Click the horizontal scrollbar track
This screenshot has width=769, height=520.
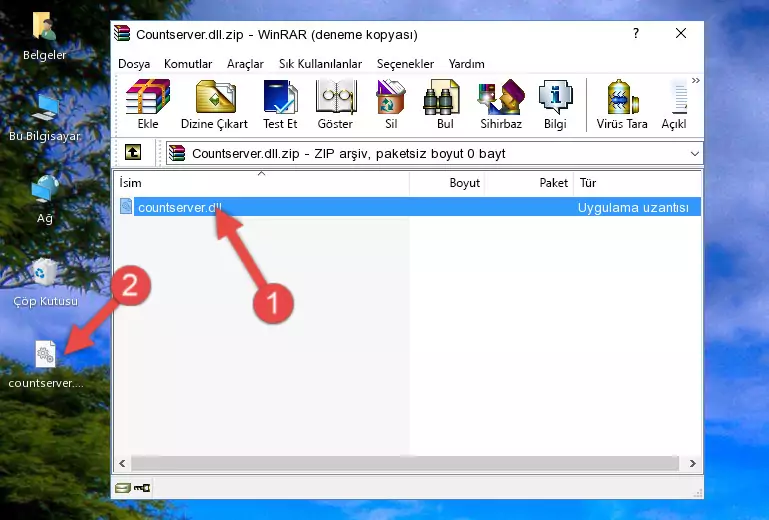405,463
